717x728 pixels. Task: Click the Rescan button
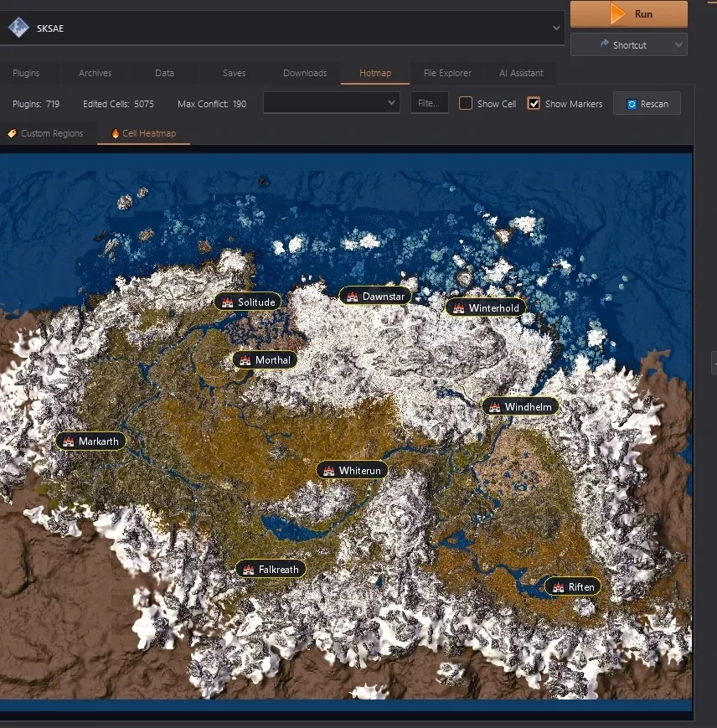647,104
